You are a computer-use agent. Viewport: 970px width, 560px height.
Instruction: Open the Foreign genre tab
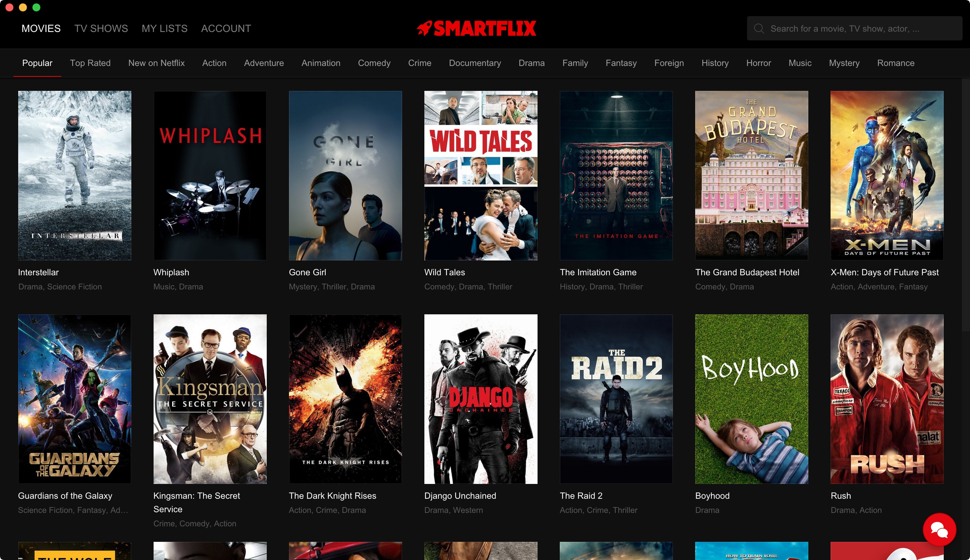coord(669,63)
